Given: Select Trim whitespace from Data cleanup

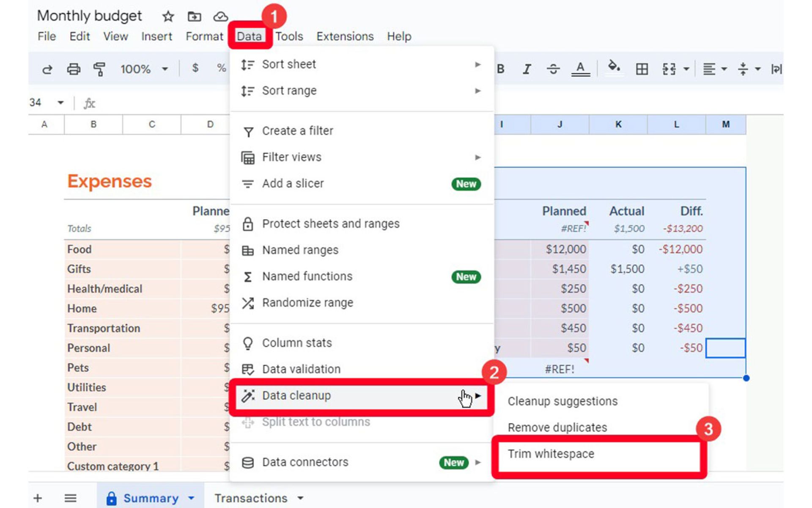Looking at the screenshot, I should pos(551,453).
